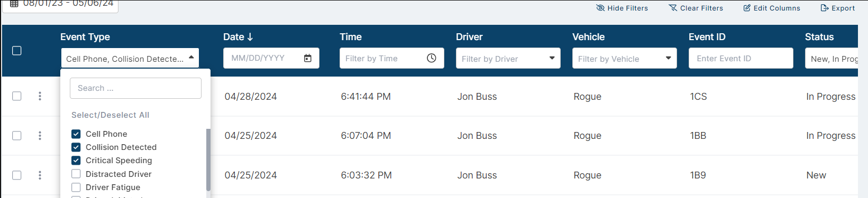
Task: Sort by the Date column arrow
Action: tap(250, 37)
